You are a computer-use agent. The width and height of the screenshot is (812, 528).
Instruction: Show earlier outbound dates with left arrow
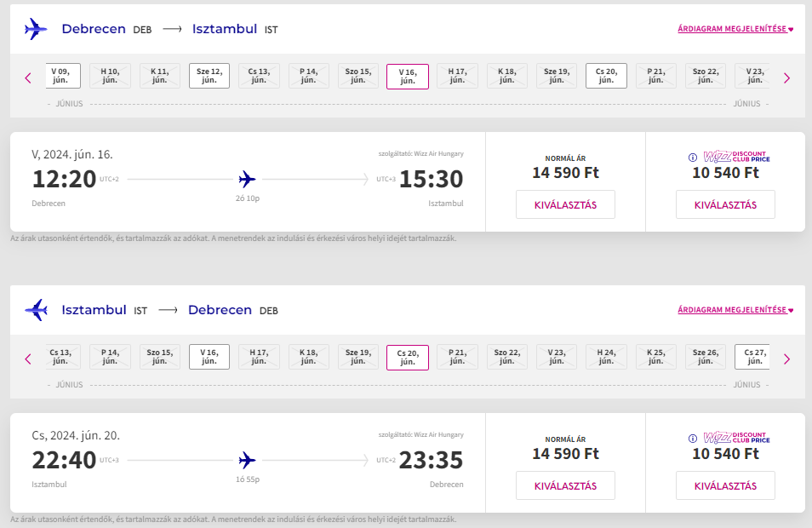tap(28, 78)
